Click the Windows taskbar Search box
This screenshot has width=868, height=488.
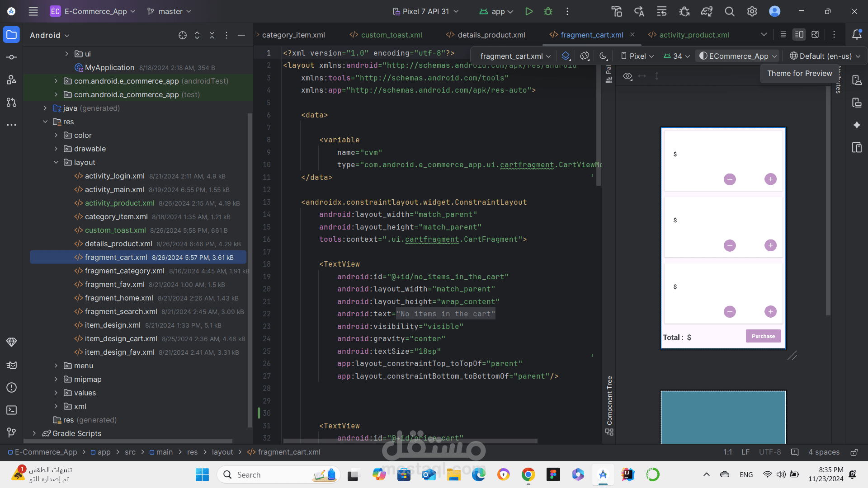click(279, 474)
